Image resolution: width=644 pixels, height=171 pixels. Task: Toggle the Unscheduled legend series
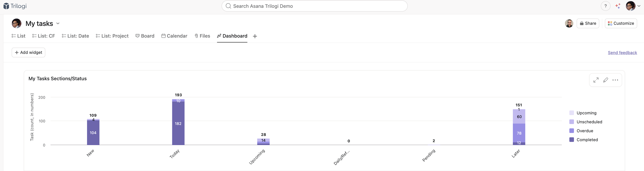tap(589, 122)
